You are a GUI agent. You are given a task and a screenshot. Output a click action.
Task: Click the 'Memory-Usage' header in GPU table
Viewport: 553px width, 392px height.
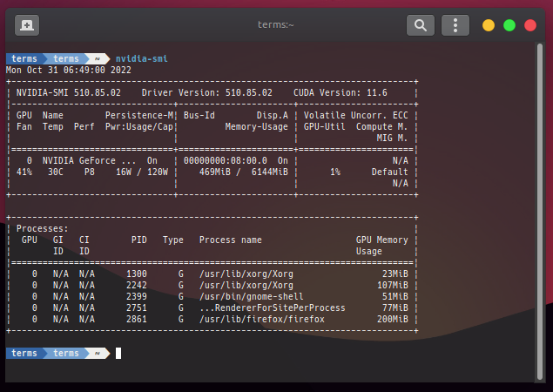click(x=257, y=126)
